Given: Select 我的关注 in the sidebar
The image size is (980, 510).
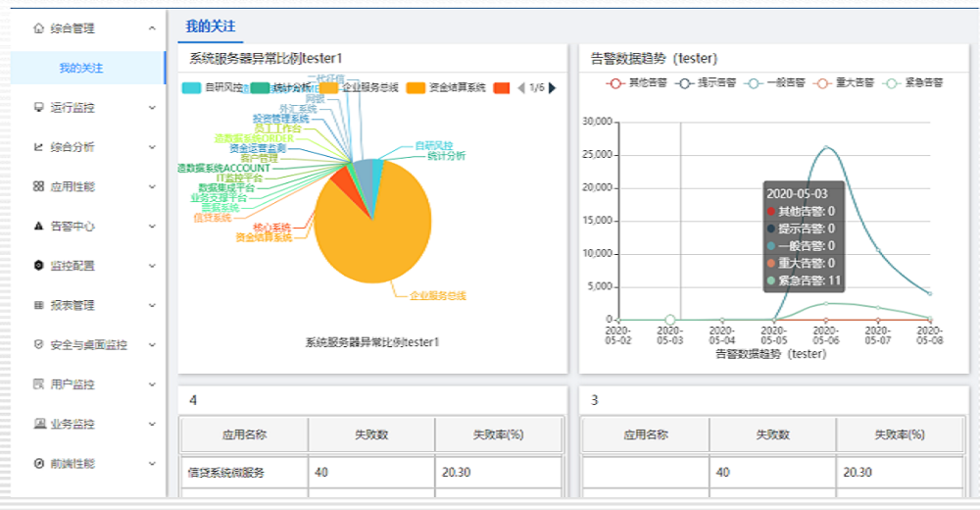Looking at the screenshot, I should click(81, 68).
